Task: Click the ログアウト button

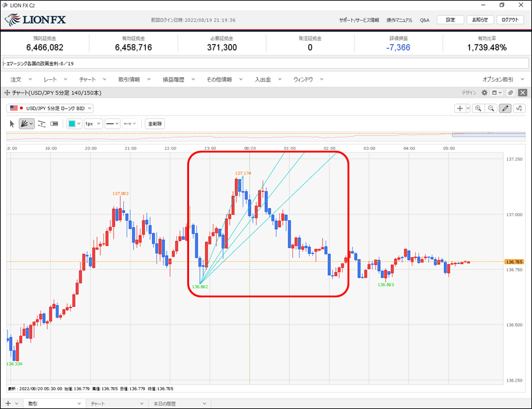Action: click(510, 20)
